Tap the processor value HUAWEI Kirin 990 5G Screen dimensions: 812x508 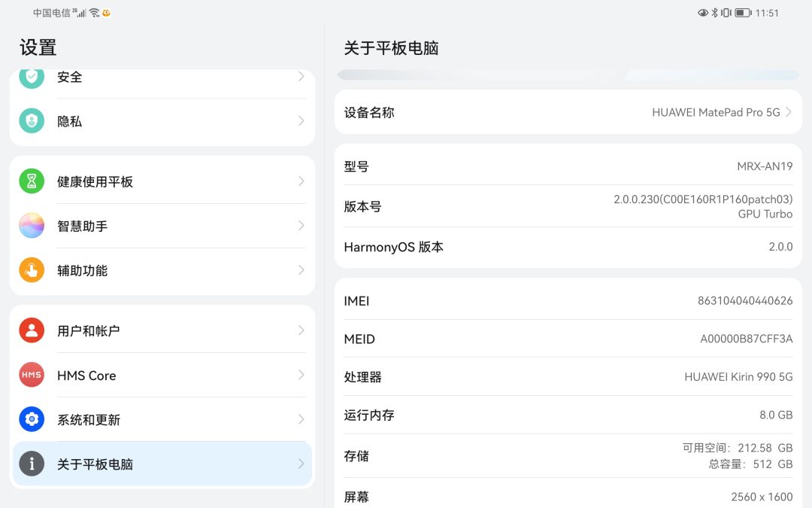tap(738, 377)
